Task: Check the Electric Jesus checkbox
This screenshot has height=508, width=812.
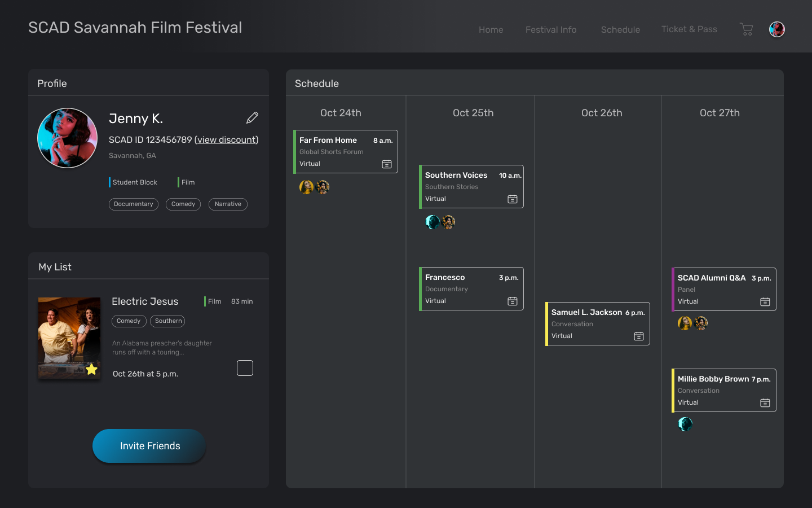Action: (245, 368)
